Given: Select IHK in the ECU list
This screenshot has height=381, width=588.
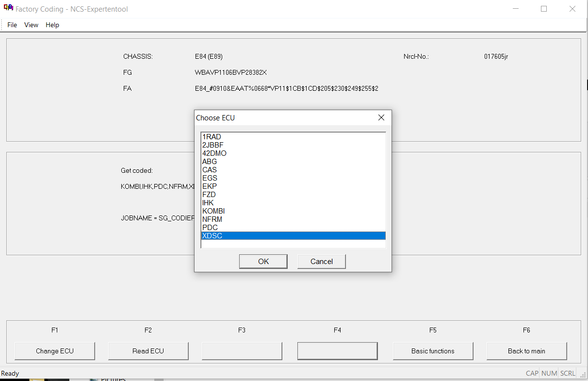Looking at the screenshot, I should pyautogui.click(x=293, y=203).
